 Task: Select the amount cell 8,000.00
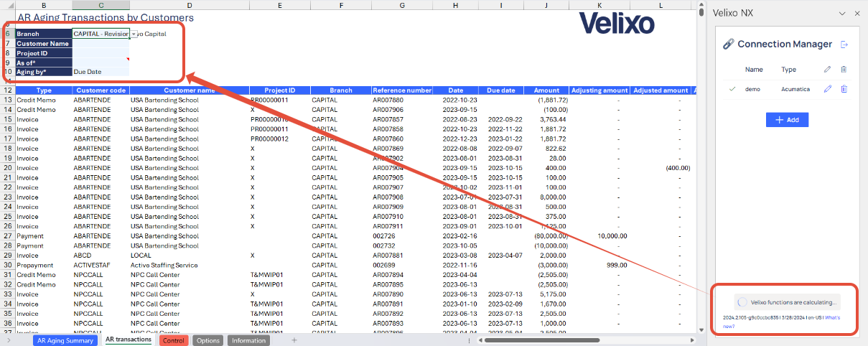click(x=547, y=197)
